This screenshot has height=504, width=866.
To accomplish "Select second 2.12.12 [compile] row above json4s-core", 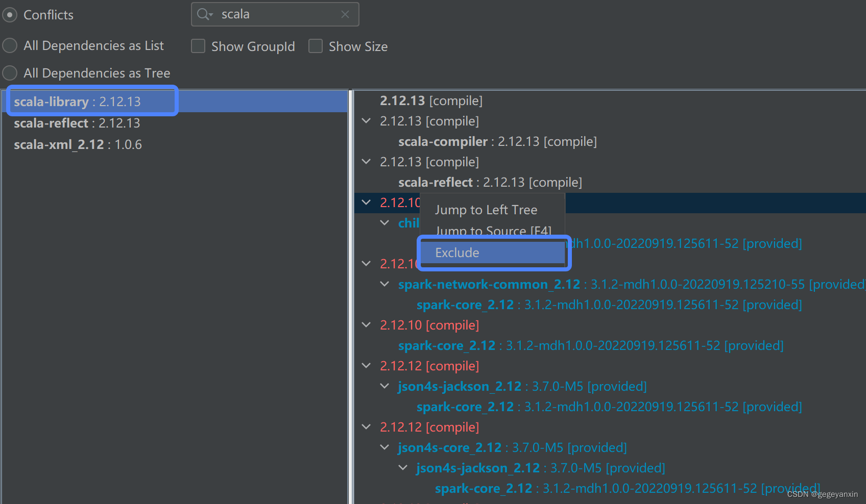I will pos(429,427).
